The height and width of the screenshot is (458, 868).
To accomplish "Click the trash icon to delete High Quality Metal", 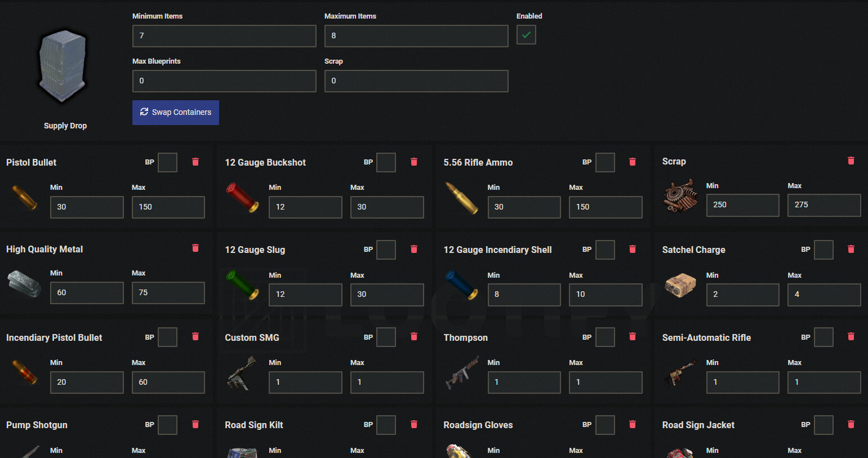I will (x=195, y=248).
